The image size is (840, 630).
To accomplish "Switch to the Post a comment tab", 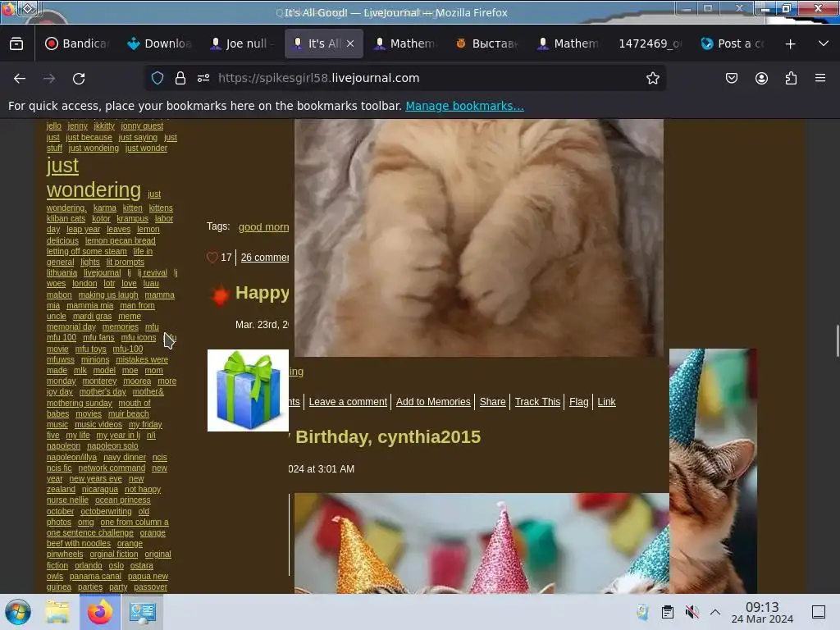I will 733,44.
